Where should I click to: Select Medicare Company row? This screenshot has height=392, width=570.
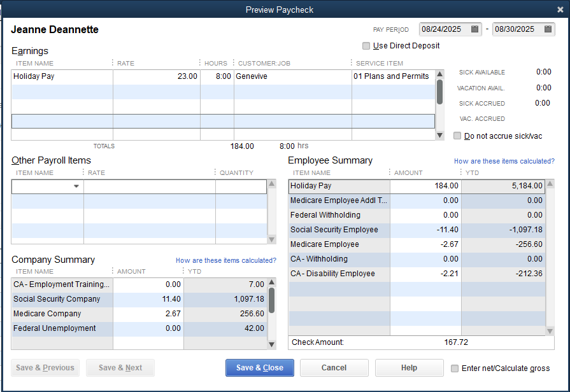click(x=139, y=314)
